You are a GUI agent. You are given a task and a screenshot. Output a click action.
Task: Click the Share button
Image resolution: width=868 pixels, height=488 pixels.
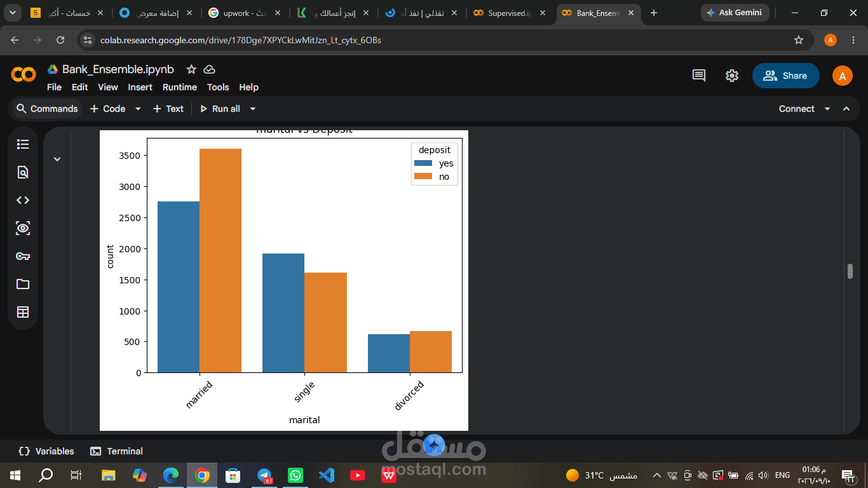point(786,76)
